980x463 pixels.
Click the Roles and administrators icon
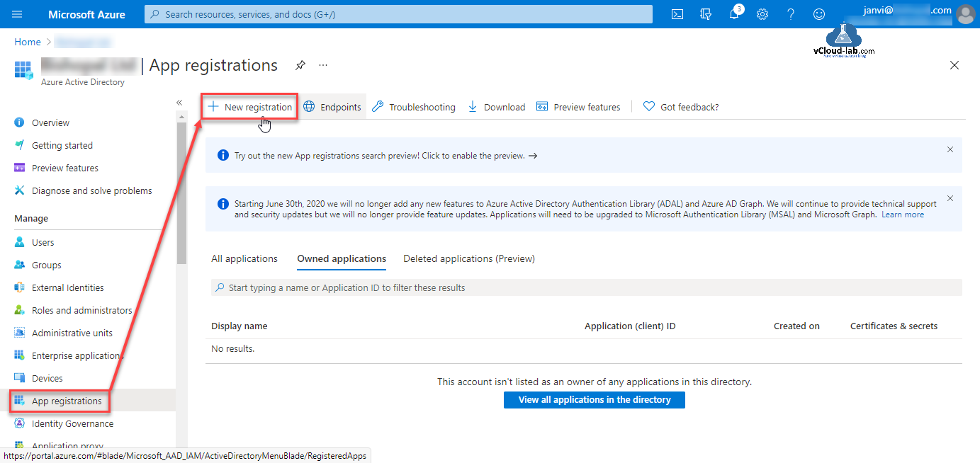coord(19,310)
